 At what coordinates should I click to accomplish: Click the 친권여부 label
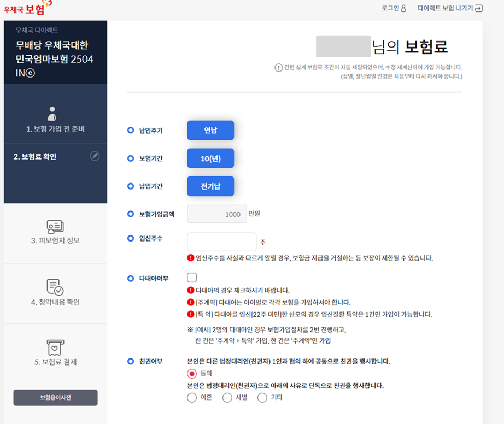click(x=151, y=361)
